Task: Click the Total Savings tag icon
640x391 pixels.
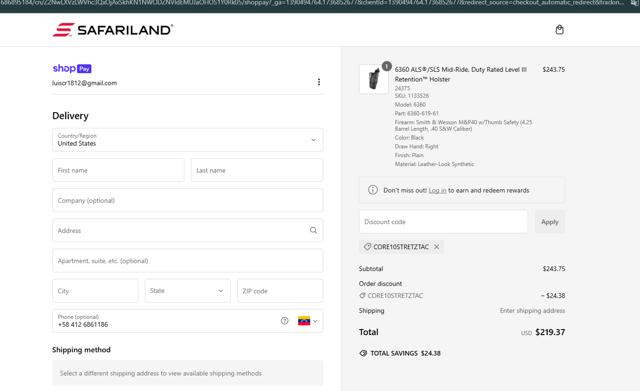Action: [x=363, y=353]
